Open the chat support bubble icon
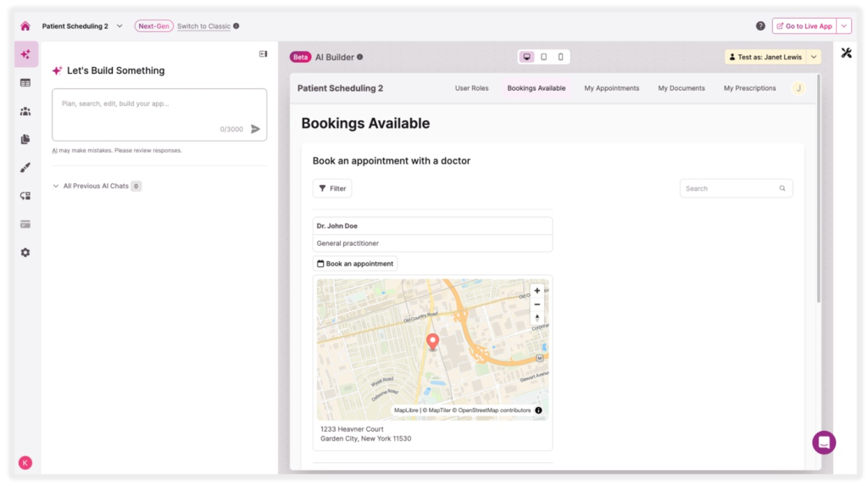 coord(823,442)
